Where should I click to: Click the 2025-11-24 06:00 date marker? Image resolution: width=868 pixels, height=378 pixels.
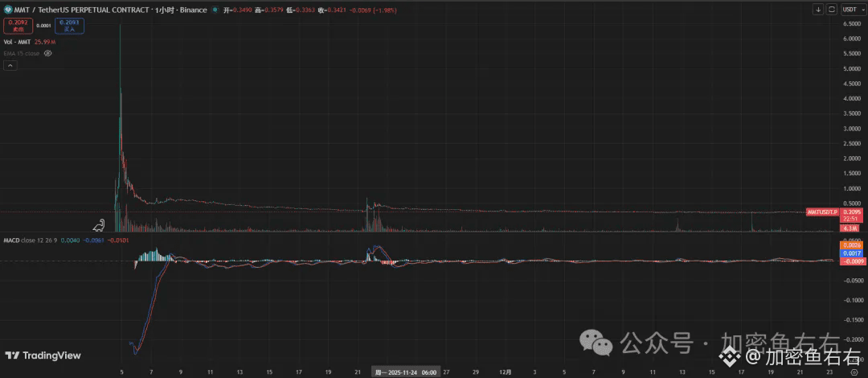click(406, 373)
